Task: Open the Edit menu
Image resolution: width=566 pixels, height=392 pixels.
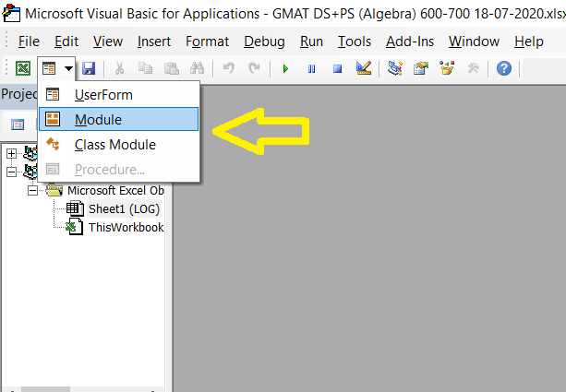Action: (x=66, y=42)
